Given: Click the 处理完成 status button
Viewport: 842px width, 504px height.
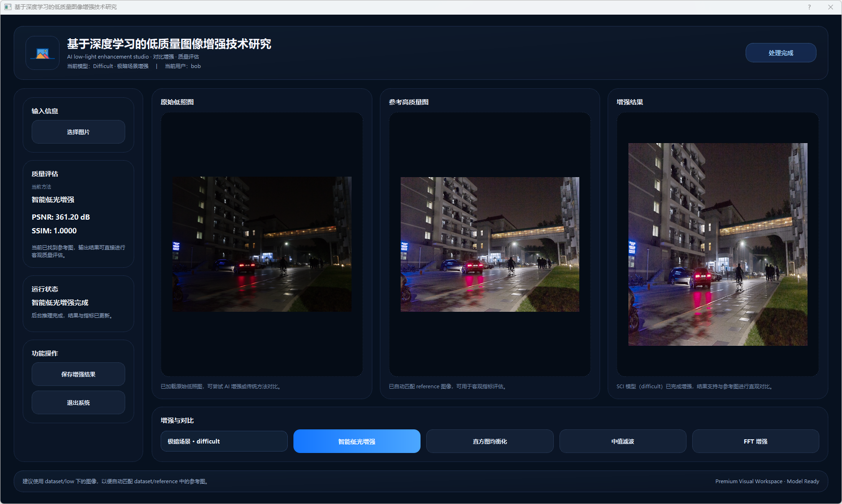Looking at the screenshot, I should pyautogui.click(x=781, y=53).
